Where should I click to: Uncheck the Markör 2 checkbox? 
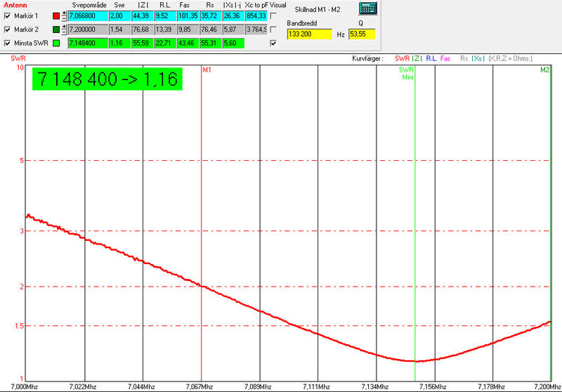(7, 30)
